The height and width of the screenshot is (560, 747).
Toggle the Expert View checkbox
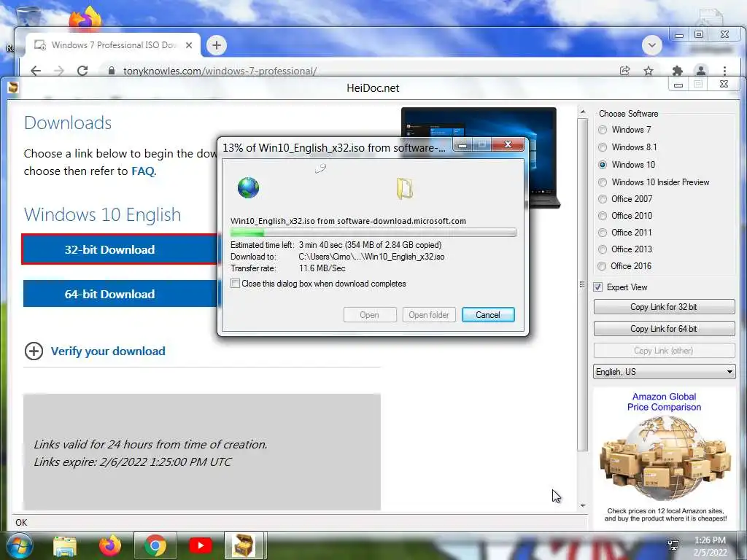point(598,287)
